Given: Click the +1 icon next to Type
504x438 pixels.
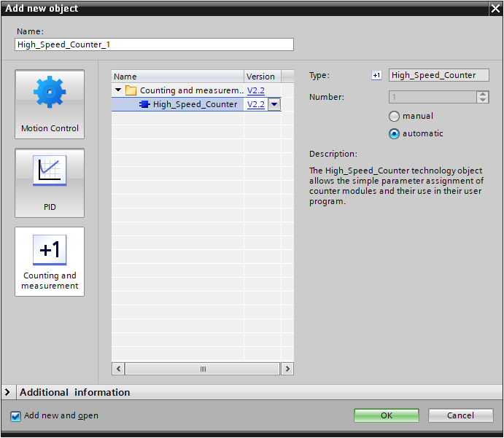Looking at the screenshot, I should (x=376, y=76).
